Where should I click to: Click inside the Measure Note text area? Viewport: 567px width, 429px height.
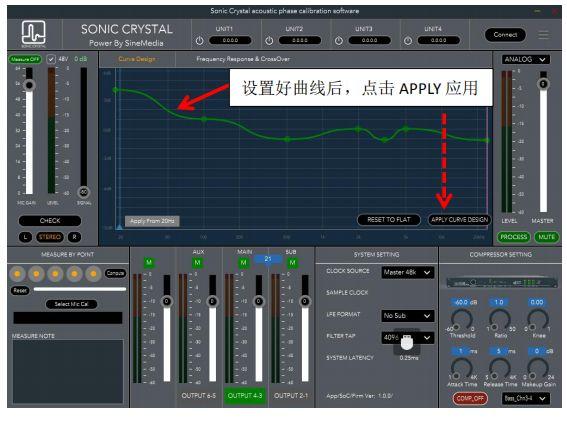68,371
